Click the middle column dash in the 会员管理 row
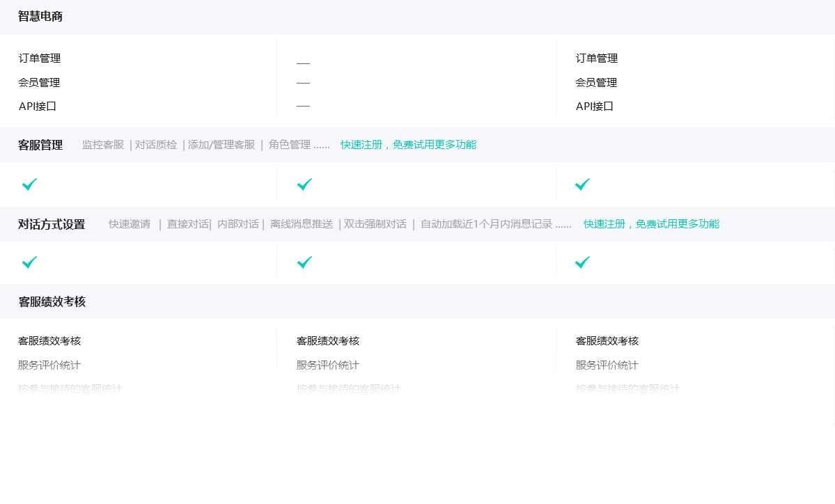 (303, 83)
